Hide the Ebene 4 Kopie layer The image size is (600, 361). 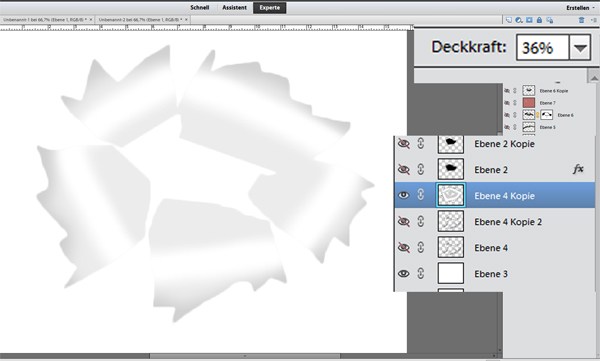click(x=403, y=195)
